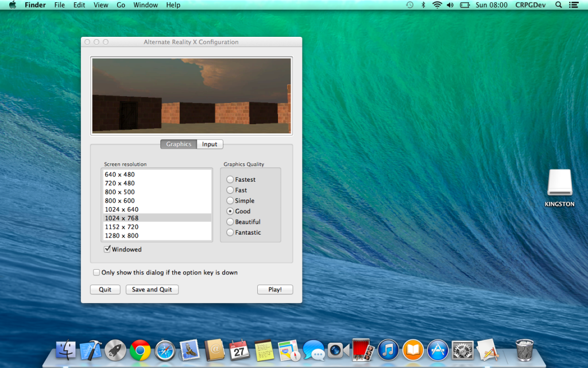The height and width of the screenshot is (368, 588).
Task: Open Finder from the dock
Action: 65,350
